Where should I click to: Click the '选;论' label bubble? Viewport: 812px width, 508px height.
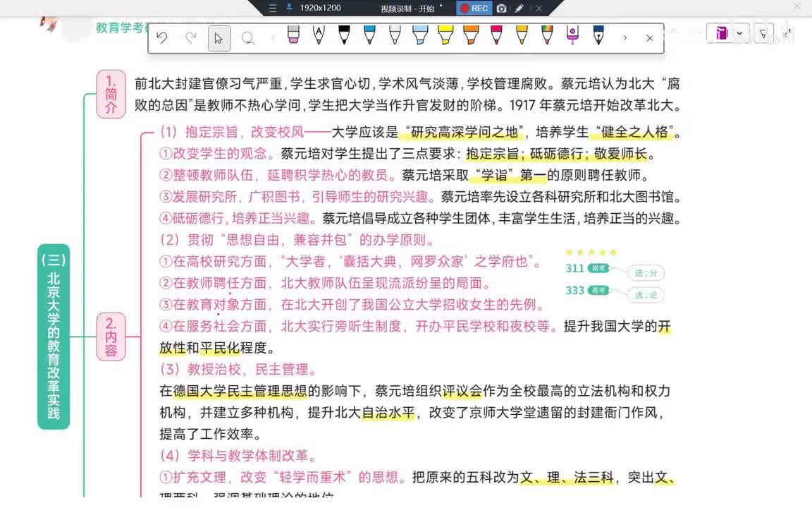point(646,295)
